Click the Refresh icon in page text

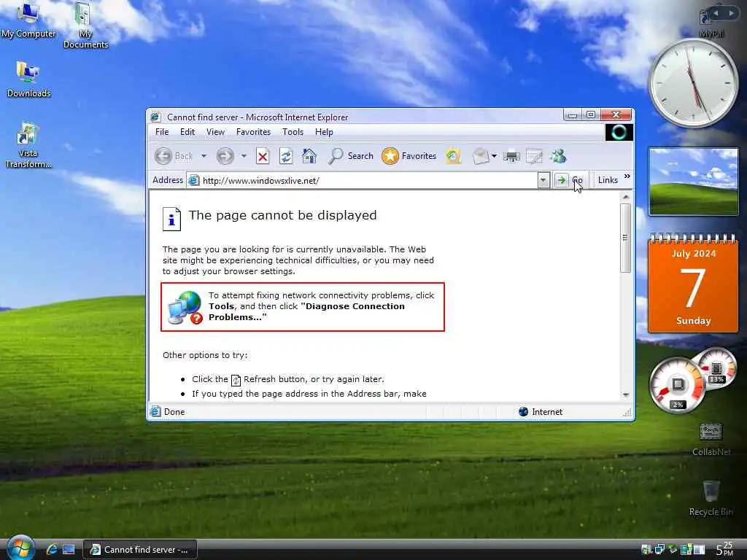pos(236,380)
